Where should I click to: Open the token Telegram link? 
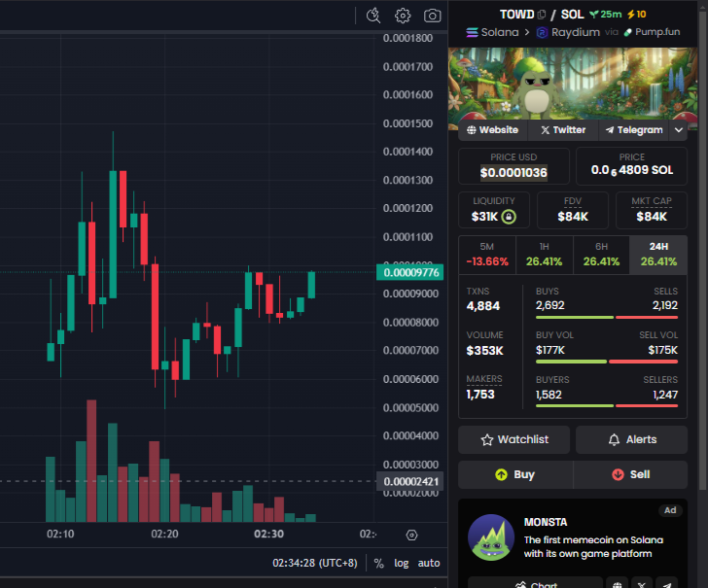pyautogui.click(x=634, y=130)
